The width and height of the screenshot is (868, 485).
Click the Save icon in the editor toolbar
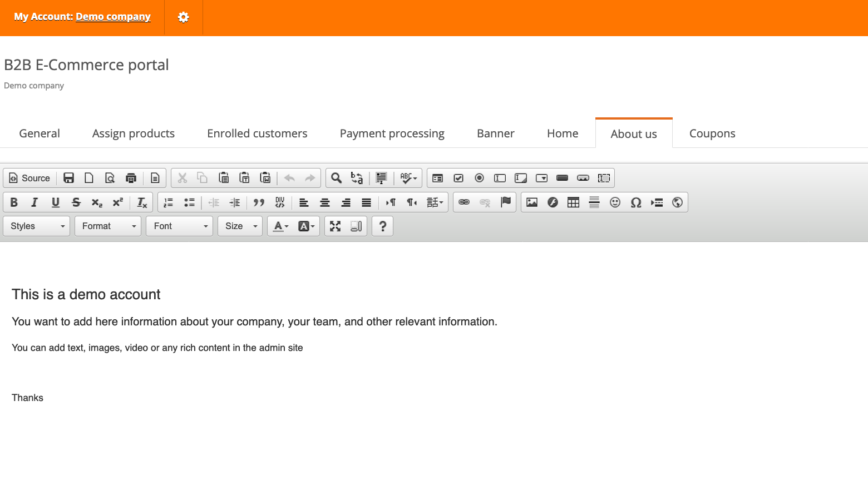(x=68, y=178)
